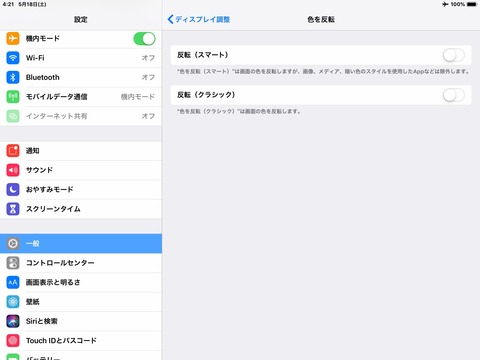Tap the 壁紙 wallpaper icon
Viewport: 480px width, 360px height.
point(13,302)
